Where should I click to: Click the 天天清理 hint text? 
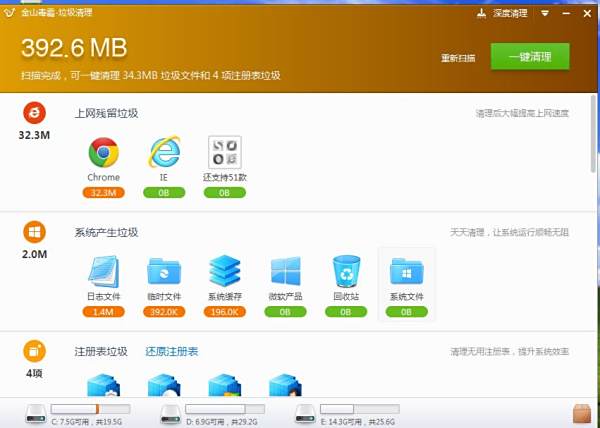click(x=509, y=232)
